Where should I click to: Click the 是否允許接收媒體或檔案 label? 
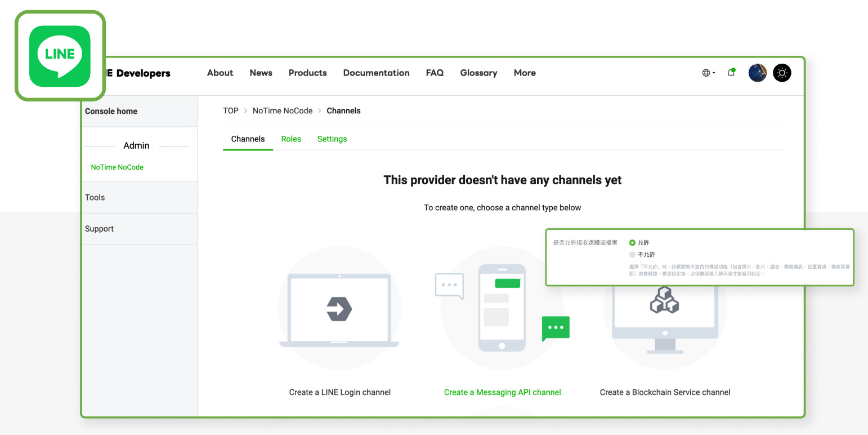click(585, 243)
